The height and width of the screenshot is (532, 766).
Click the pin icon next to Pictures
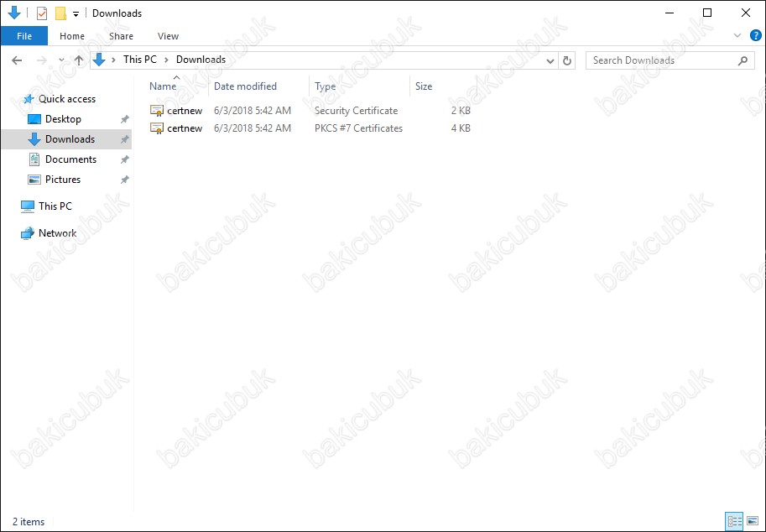click(x=124, y=180)
